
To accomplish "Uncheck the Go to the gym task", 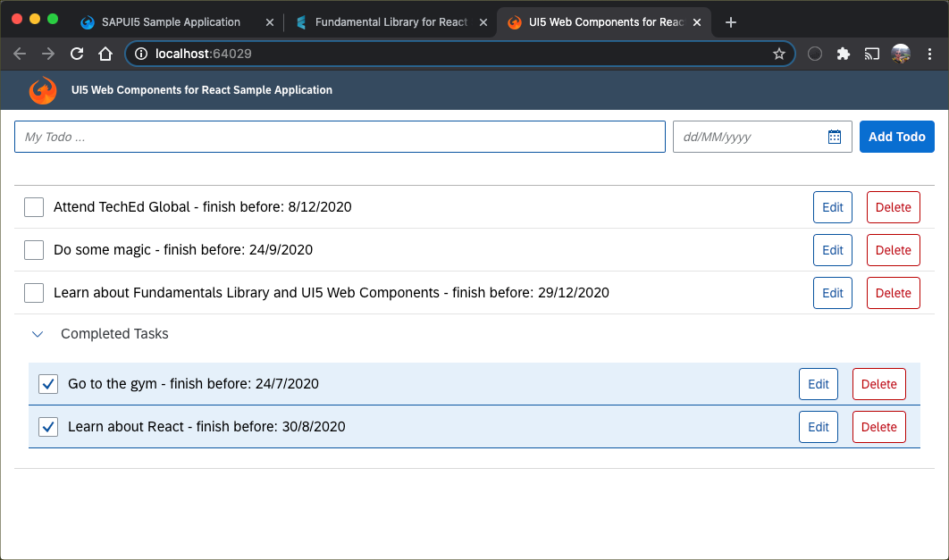I will tap(48, 384).
